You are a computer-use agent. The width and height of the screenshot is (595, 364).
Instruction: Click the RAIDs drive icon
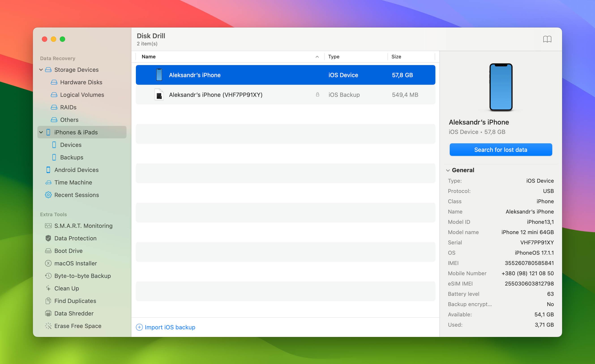coord(54,107)
